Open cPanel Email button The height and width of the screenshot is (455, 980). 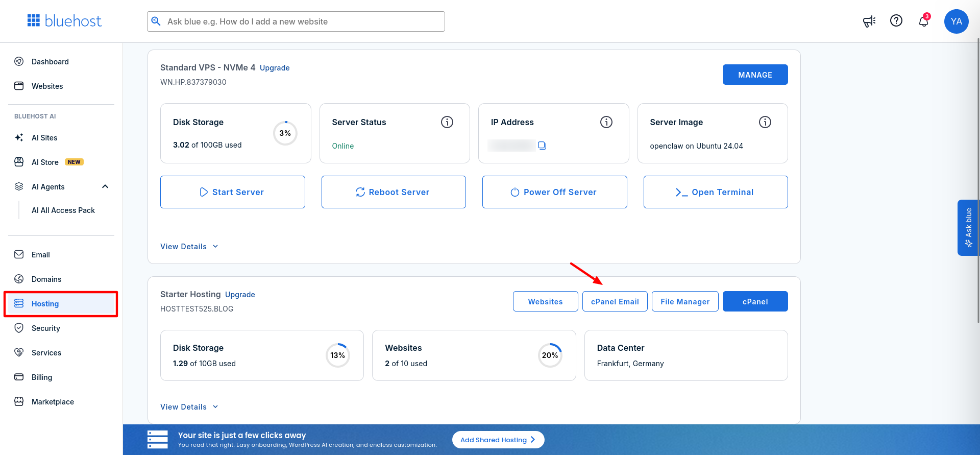coord(615,301)
